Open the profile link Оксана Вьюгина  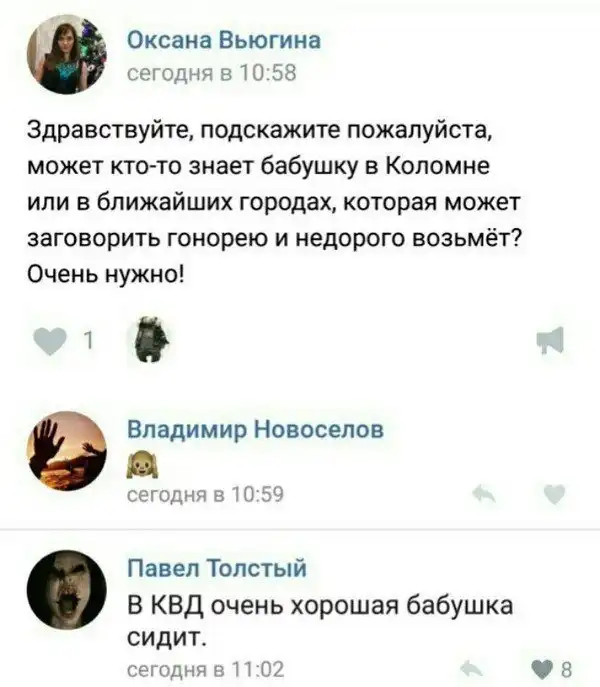coord(224,41)
